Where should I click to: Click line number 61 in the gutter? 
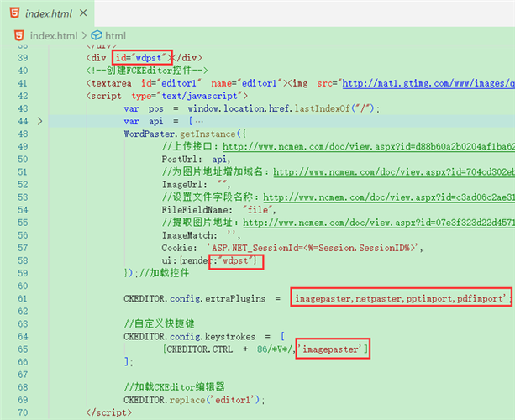pos(22,298)
